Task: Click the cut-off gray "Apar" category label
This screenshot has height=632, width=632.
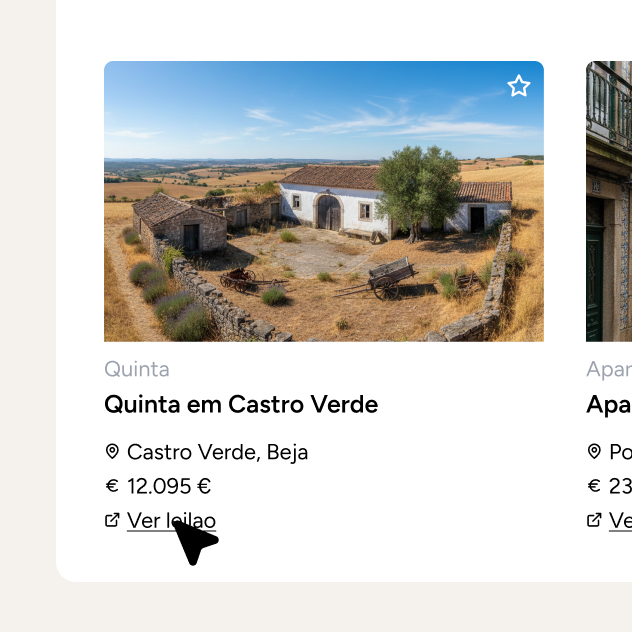Action: (608, 369)
